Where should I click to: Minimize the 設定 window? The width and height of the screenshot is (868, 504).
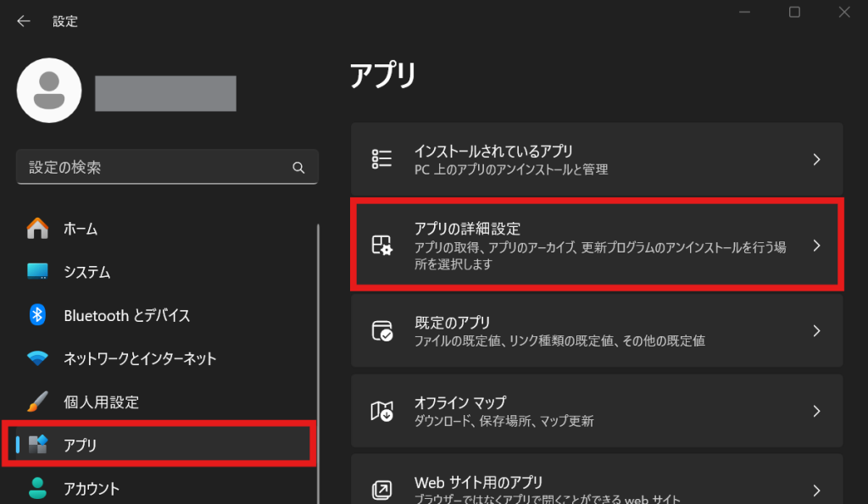coord(744,12)
